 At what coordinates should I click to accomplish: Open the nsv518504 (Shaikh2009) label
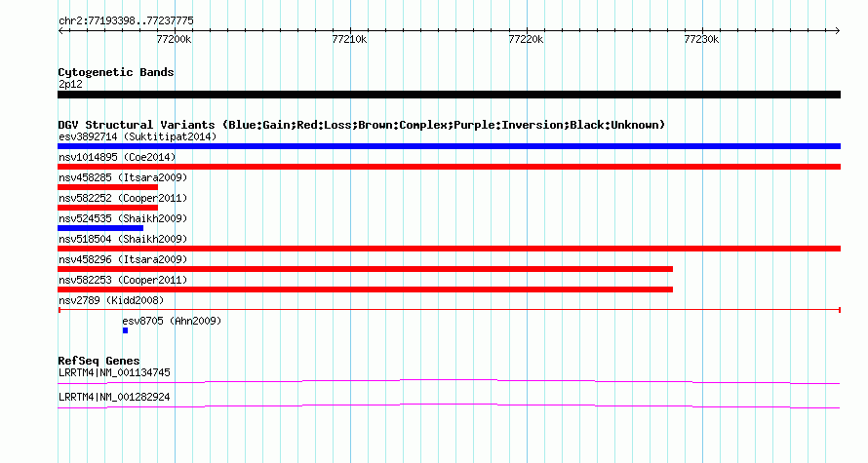pyautogui.click(x=123, y=239)
